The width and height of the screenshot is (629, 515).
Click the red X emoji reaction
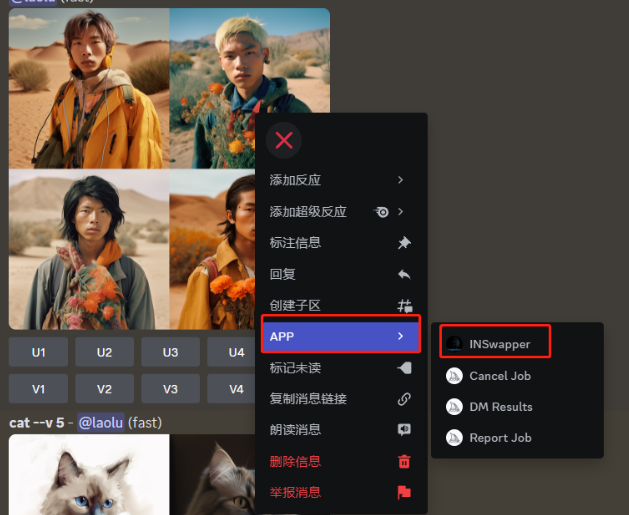(x=284, y=140)
